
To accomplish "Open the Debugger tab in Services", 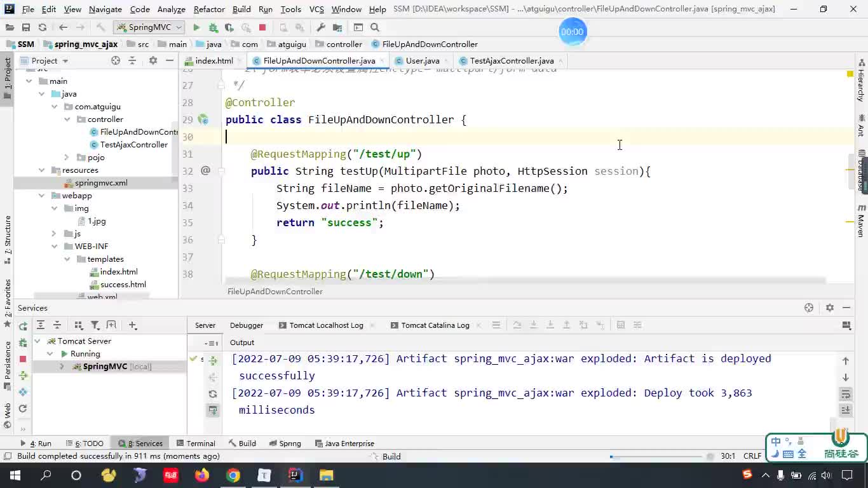I will (247, 325).
